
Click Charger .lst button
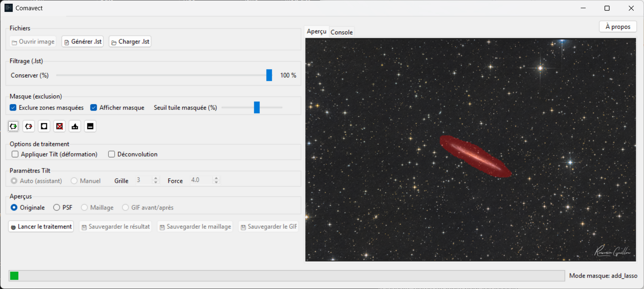point(130,42)
